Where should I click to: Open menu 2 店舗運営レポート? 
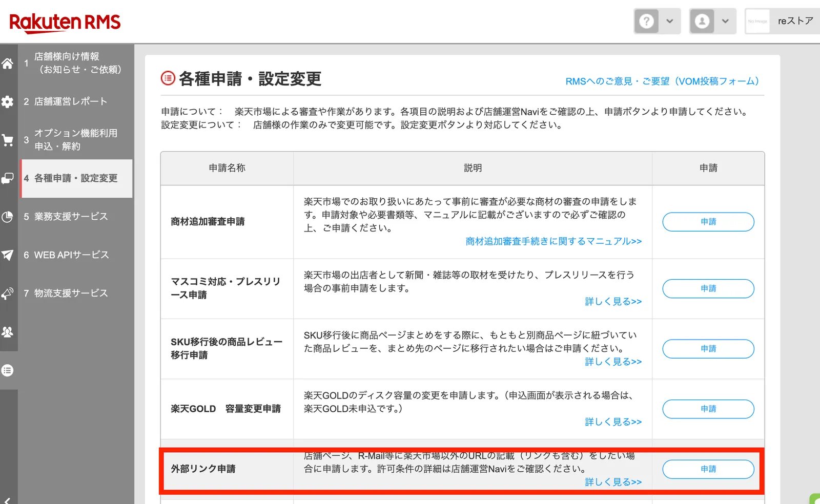click(x=76, y=101)
